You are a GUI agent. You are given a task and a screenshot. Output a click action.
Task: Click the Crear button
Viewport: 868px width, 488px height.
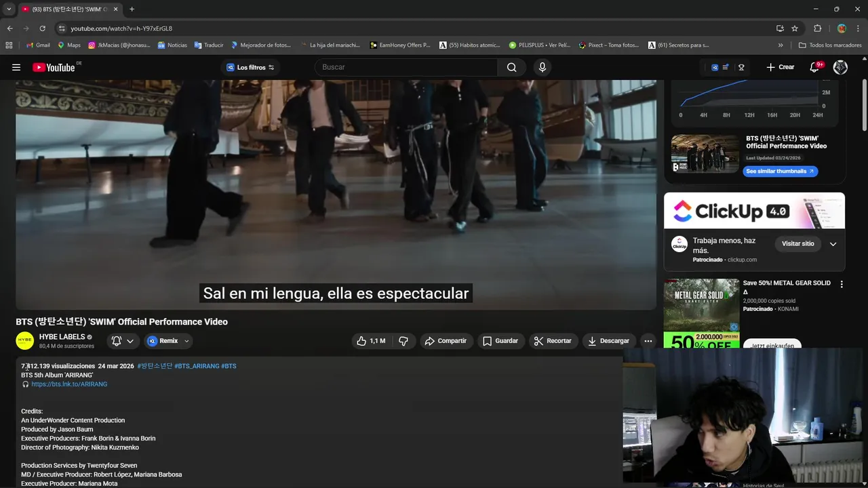point(780,67)
